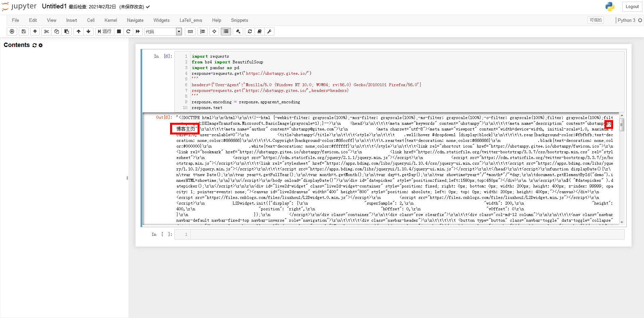Open the snippets/asterisk toolbar button
Viewport: 644px width, 318px height.
point(12,32)
